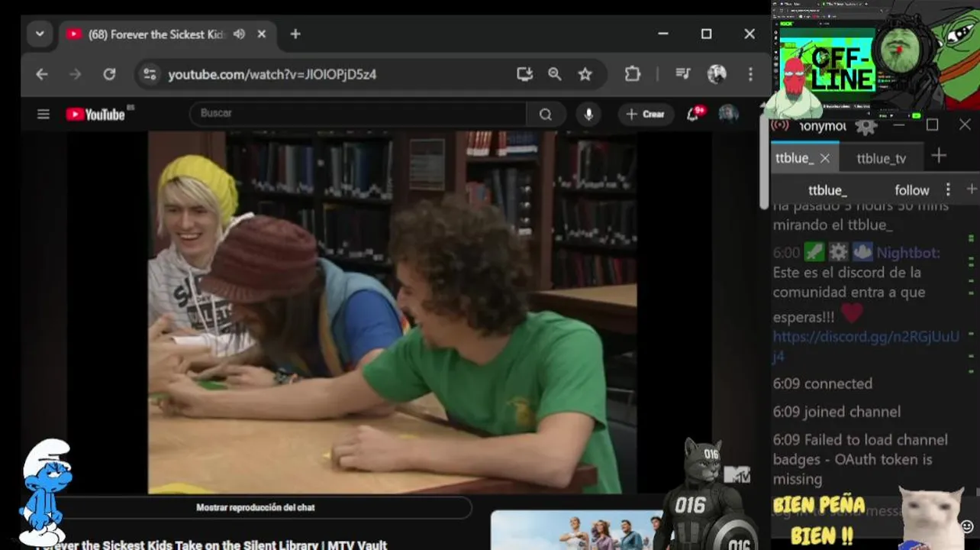Close the ttblue_ chat tab
Image resolution: width=980 pixels, height=550 pixels.
point(825,158)
